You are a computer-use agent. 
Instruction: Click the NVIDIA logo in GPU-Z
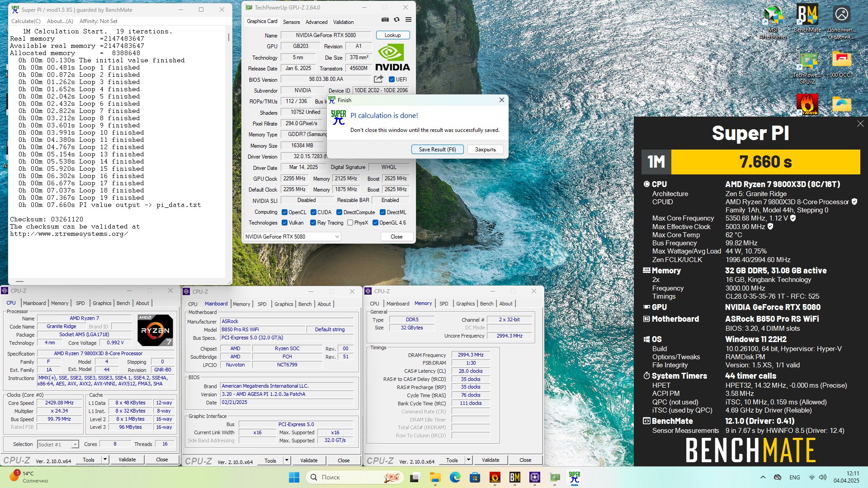[392, 57]
